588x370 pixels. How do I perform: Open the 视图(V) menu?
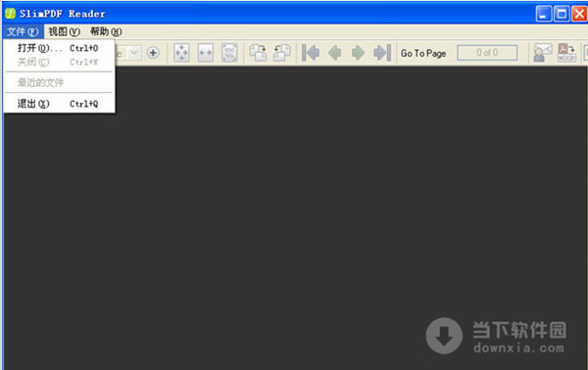tap(64, 32)
